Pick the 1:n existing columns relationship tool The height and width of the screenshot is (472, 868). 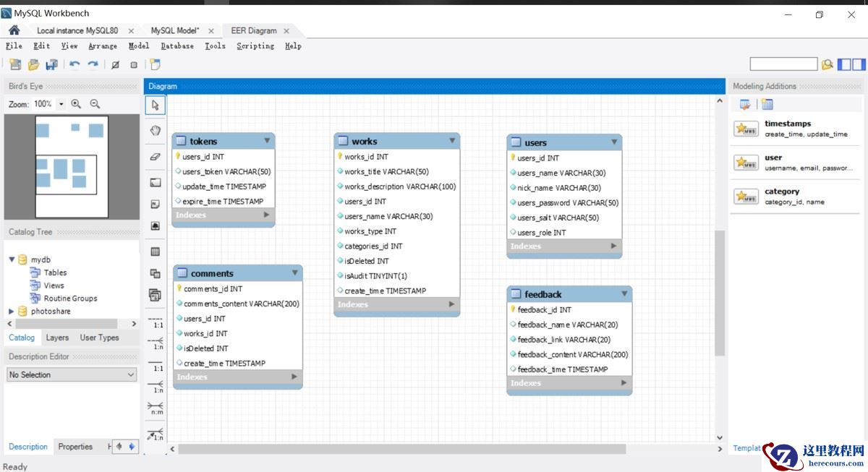click(156, 434)
